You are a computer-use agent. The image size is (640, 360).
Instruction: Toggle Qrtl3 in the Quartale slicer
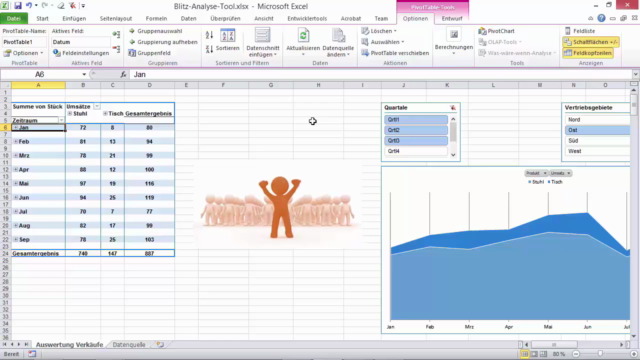coord(416,141)
